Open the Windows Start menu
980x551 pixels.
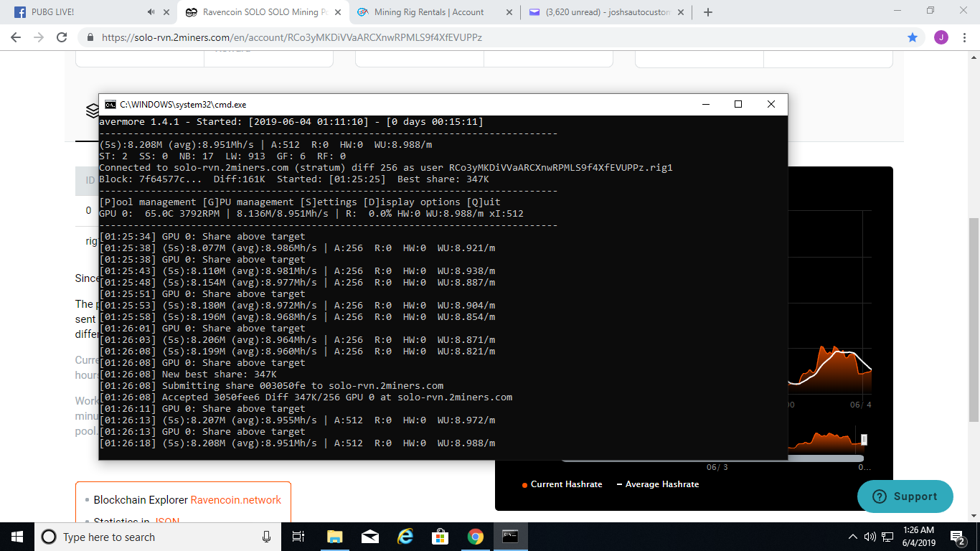tap(17, 537)
